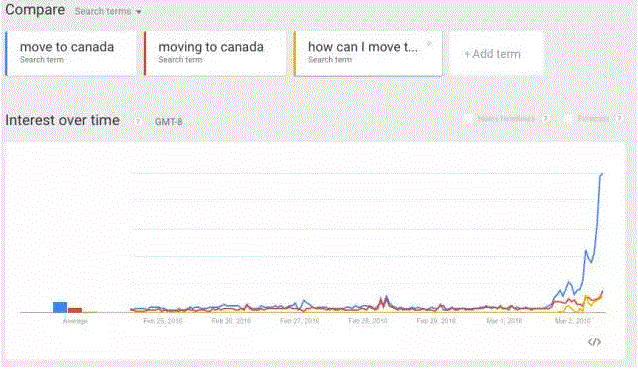Remove the 'how can I move t...' term
The image size is (638, 371).
point(429,43)
